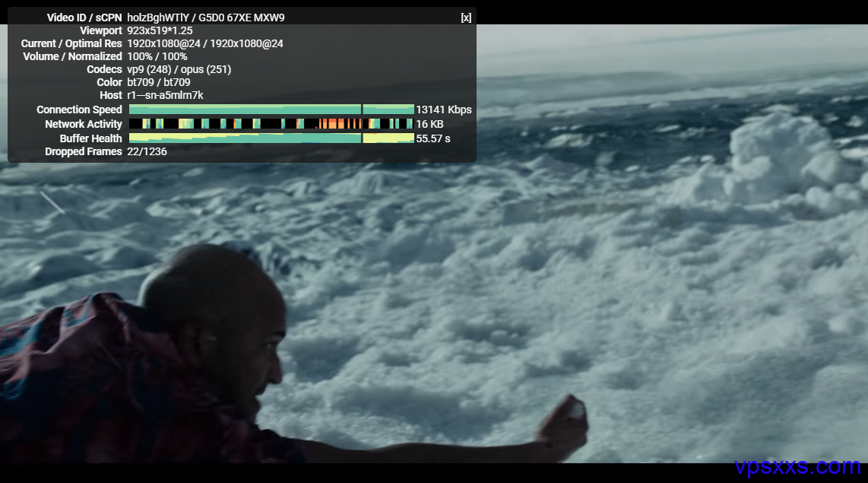Click the Dropped Frames label

pos(84,151)
